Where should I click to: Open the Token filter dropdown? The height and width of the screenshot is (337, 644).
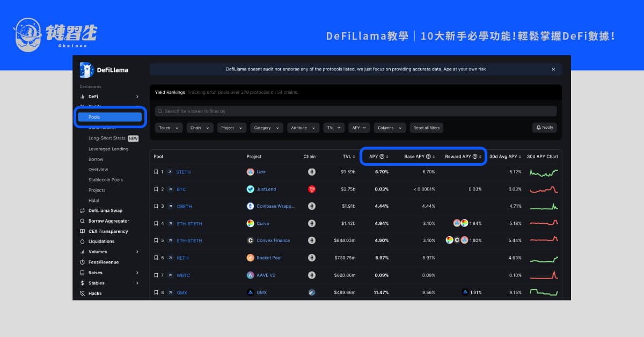coord(169,128)
